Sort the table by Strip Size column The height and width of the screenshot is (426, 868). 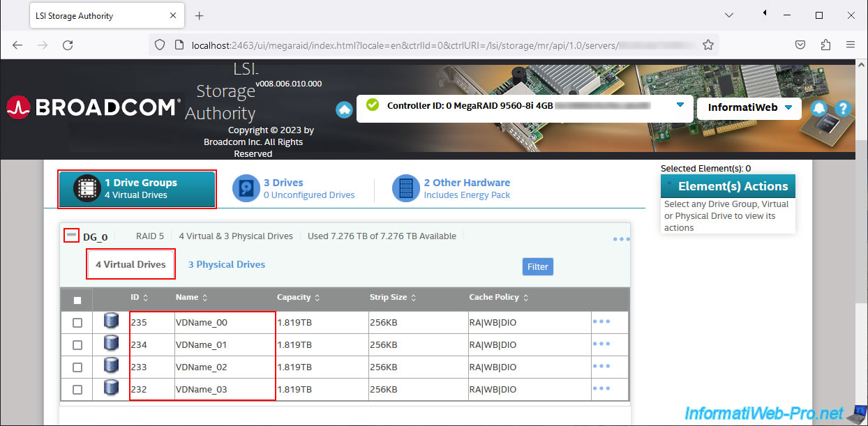point(393,298)
